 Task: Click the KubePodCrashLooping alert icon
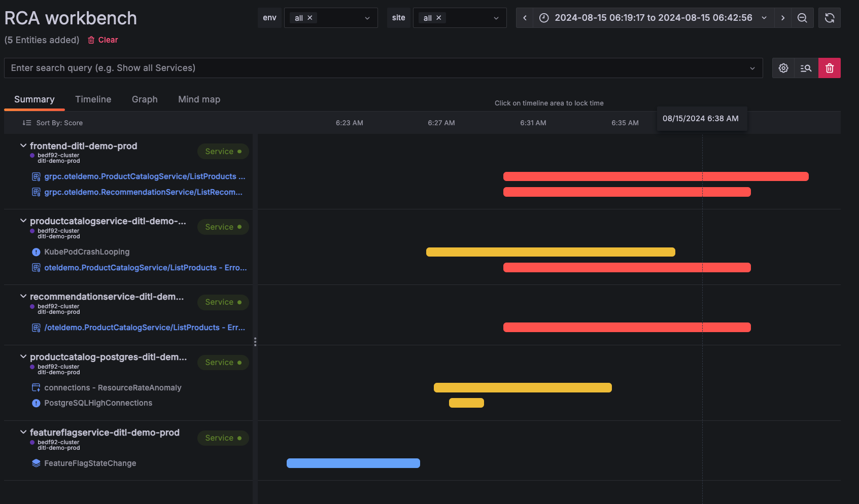[x=36, y=251]
